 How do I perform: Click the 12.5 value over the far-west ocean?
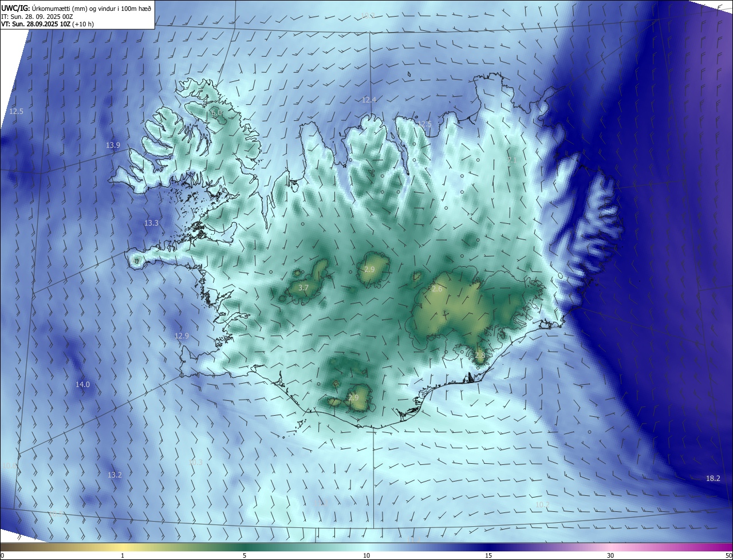(17, 111)
